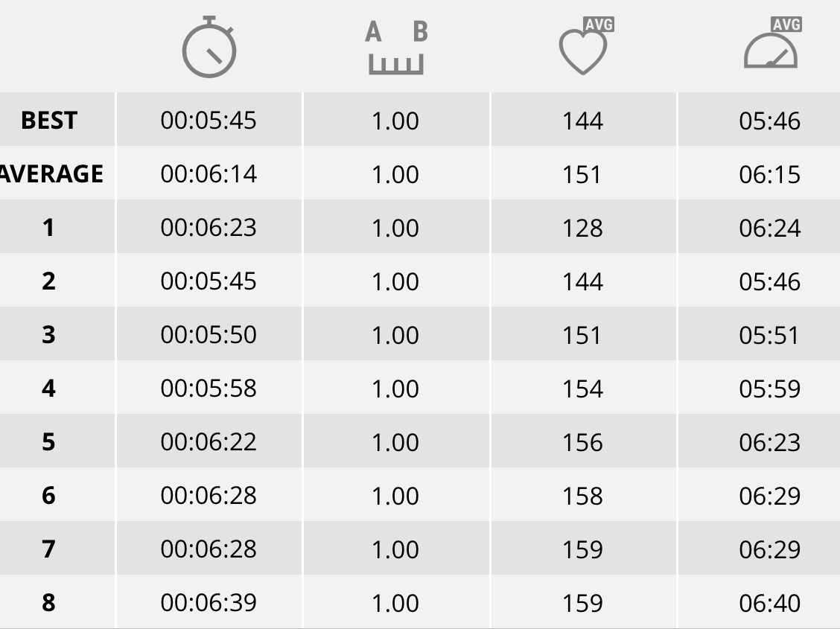Select lap 6 row number
The width and height of the screenshot is (840, 629).
click(x=48, y=495)
